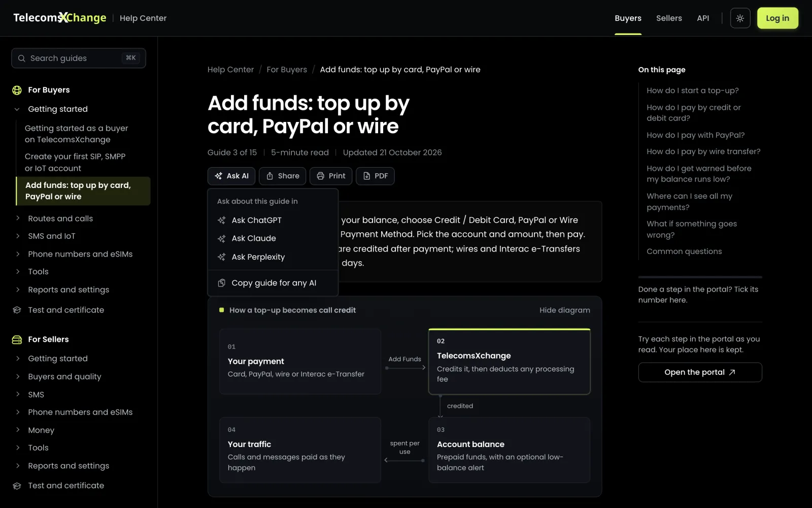This screenshot has height=508, width=812.
Task: Click the graduation cap icon under Buyers
Action: [17, 310]
